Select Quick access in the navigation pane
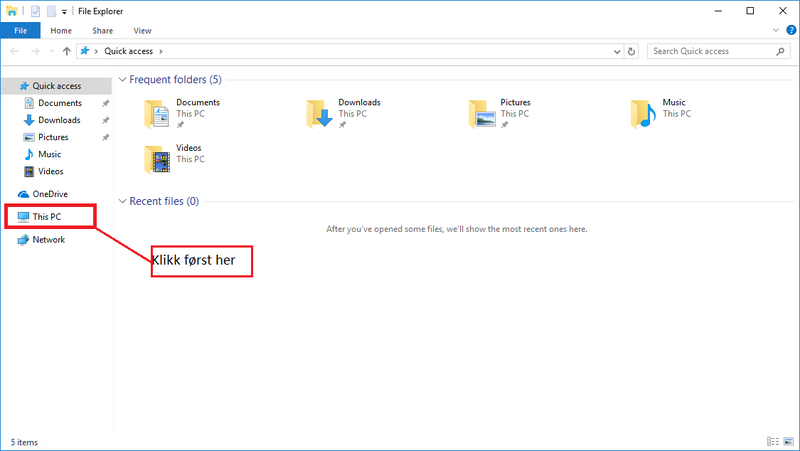 tap(57, 86)
